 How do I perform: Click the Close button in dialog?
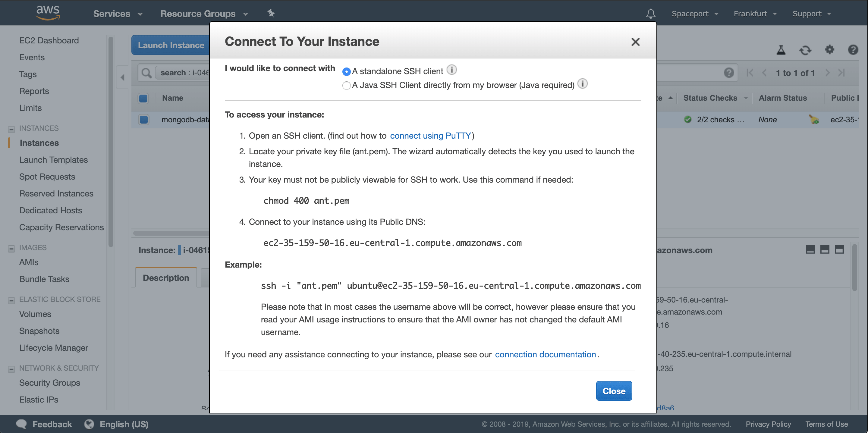[x=614, y=391]
